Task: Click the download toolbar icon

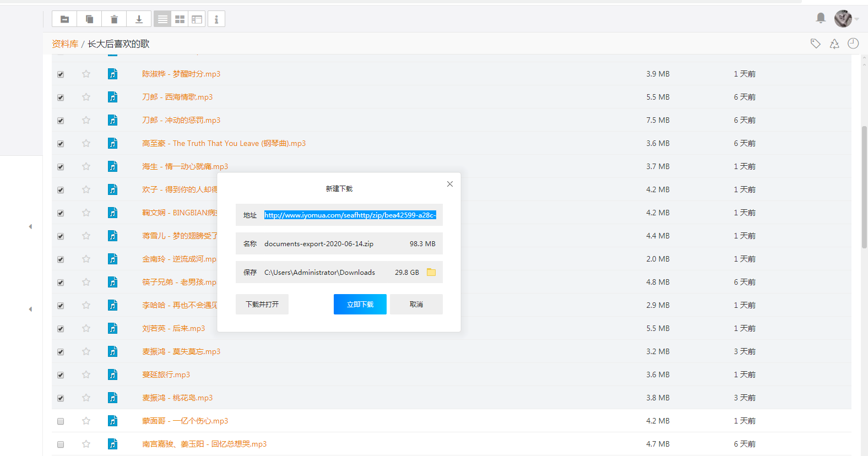Action: (x=139, y=19)
